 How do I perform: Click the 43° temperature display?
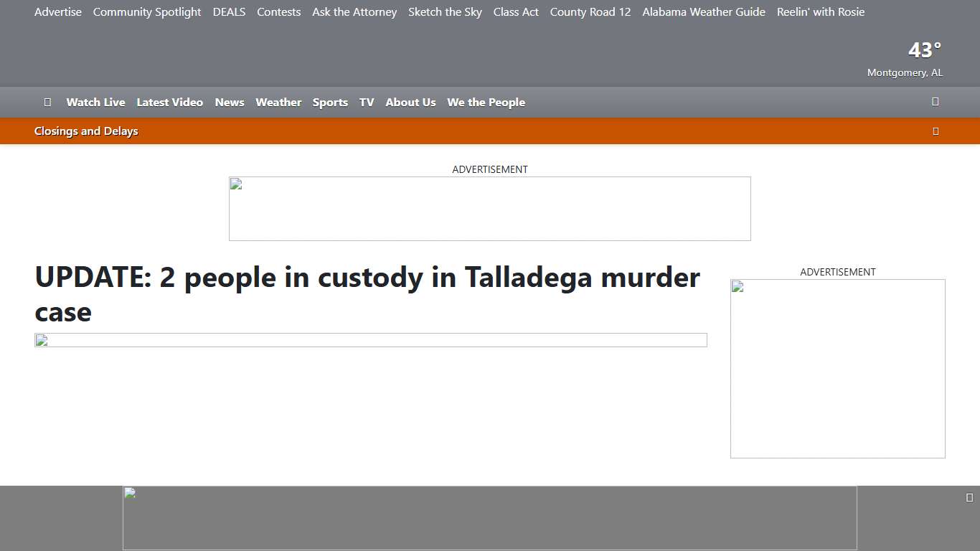tap(924, 50)
